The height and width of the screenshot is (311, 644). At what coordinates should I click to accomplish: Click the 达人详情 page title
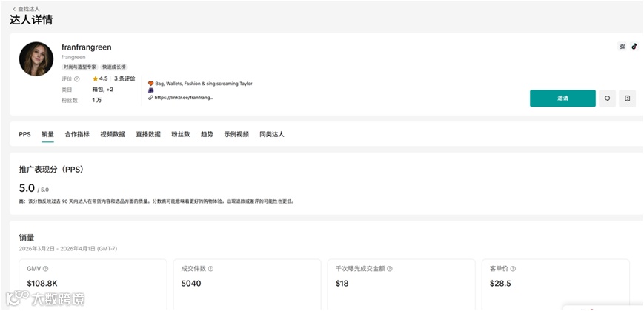click(x=31, y=20)
